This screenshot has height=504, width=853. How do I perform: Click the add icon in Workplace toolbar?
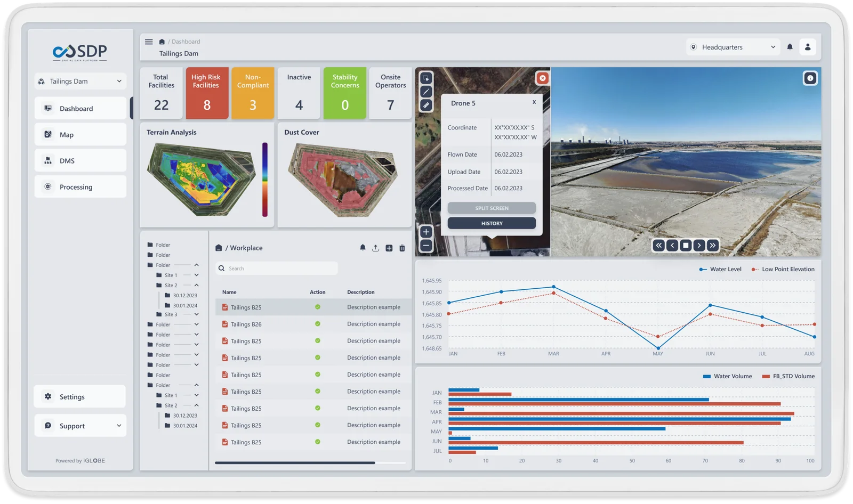point(389,248)
